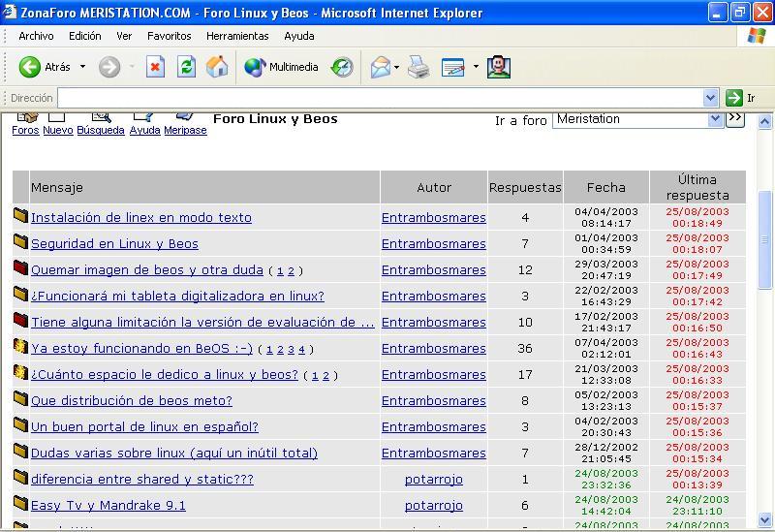775x532 pixels.
Task: Click folder icon of tableta digitalizadora thread
Action: coord(20,295)
